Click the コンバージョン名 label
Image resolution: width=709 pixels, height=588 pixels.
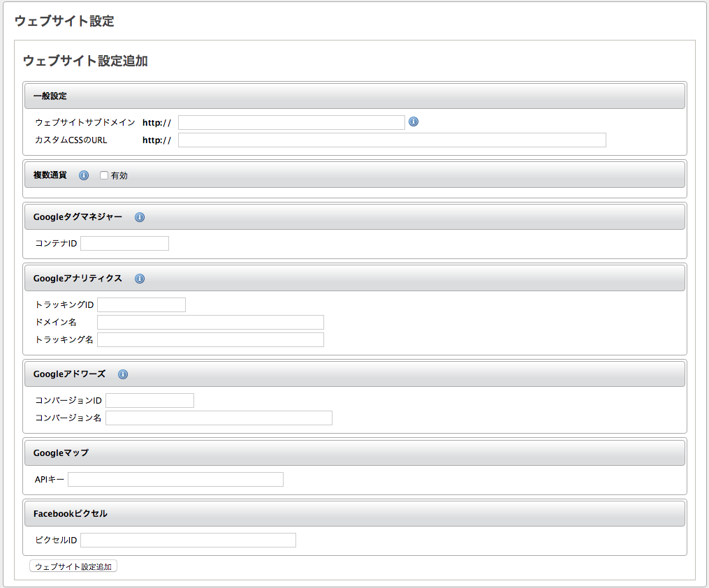[68, 418]
